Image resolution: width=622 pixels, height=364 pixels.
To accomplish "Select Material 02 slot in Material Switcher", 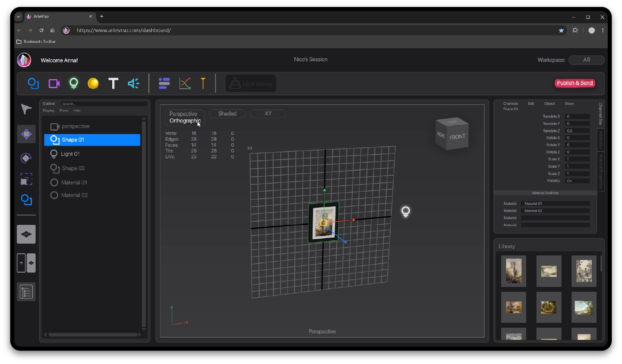I will [555, 211].
